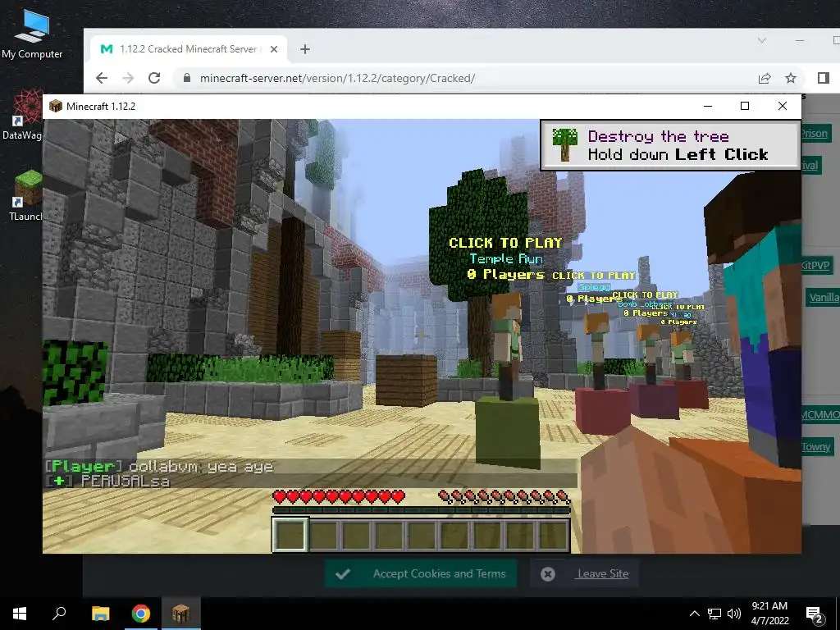Minimize the Minecraft 1.12.2 window
The width and height of the screenshot is (840, 630).
click(x=708, y=106)
